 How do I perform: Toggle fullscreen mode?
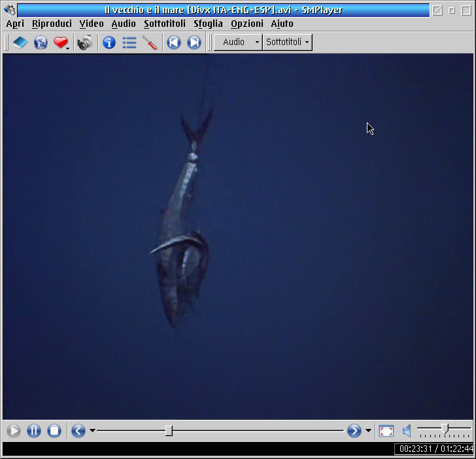pos(386,431)
